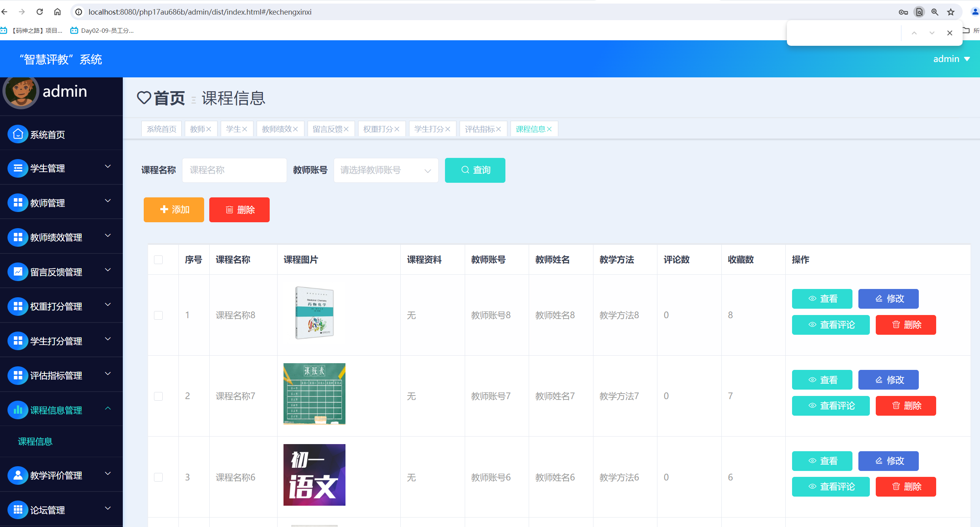The image size is (980, 527).
Task: Collapse the 课程信息管理 menu chevron
Action: coord(108,408)
